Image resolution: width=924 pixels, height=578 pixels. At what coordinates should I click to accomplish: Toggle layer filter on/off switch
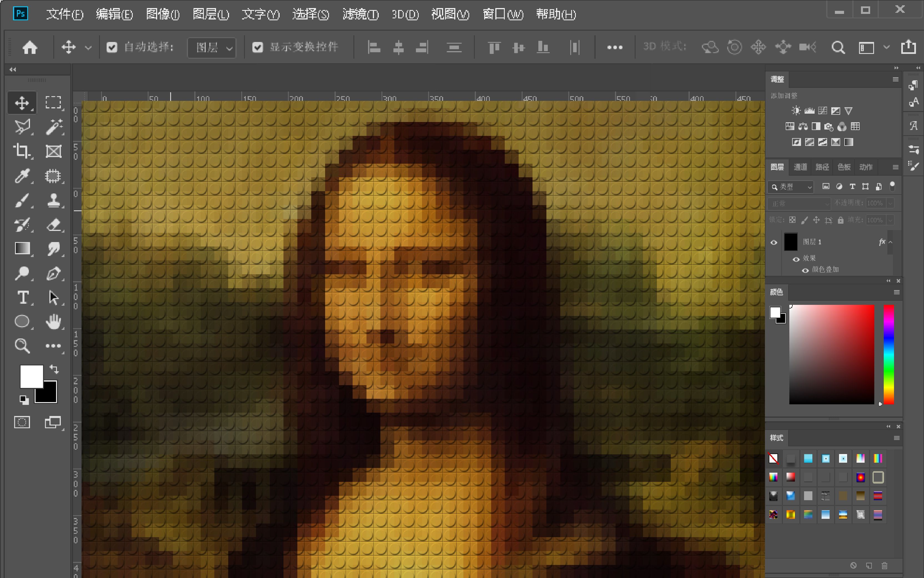892,186
